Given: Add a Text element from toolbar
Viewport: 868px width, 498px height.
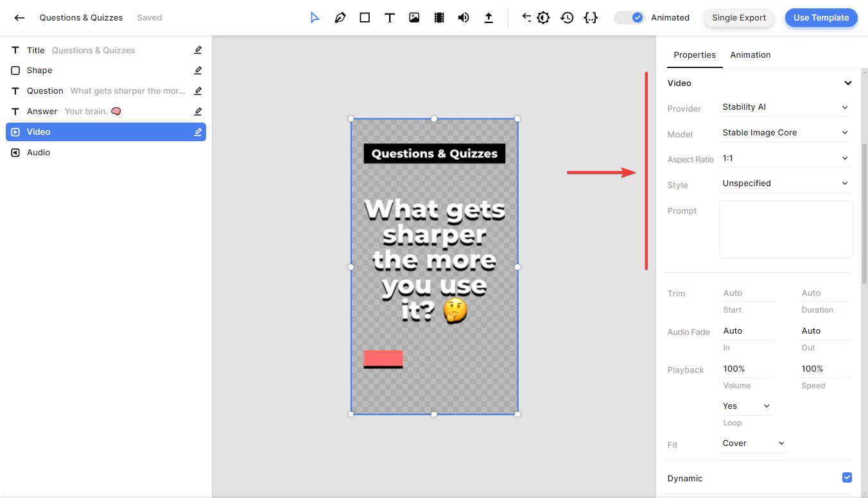Looking at the screenshot, I should tap(390, 18).
